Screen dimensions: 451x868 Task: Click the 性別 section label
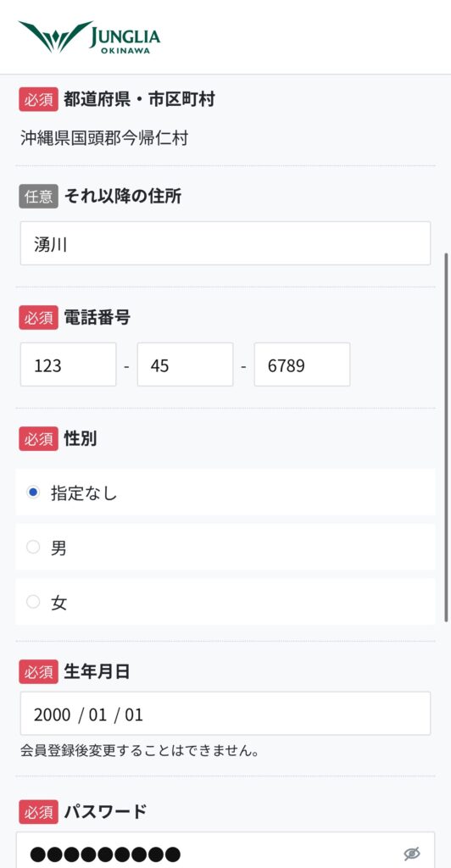point(81,439)
